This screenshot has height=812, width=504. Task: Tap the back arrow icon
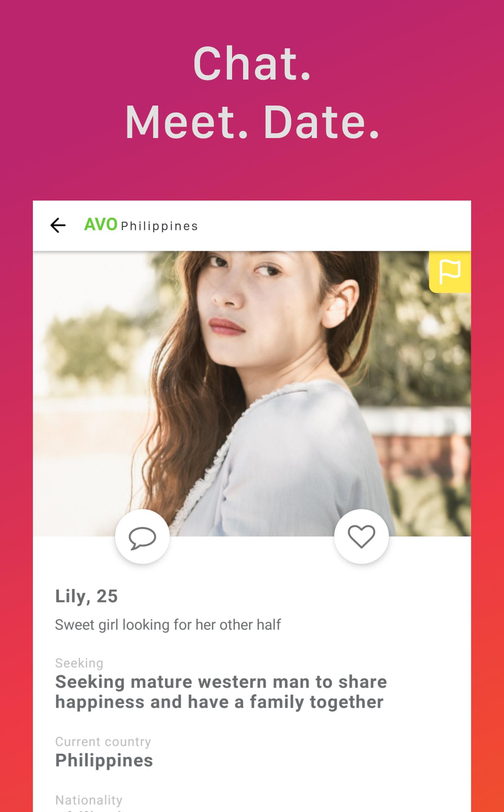click(58, 225)
